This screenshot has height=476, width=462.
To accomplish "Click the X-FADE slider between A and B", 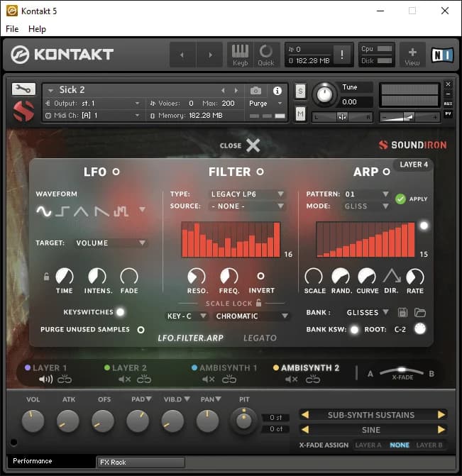I will pos(401,371).
